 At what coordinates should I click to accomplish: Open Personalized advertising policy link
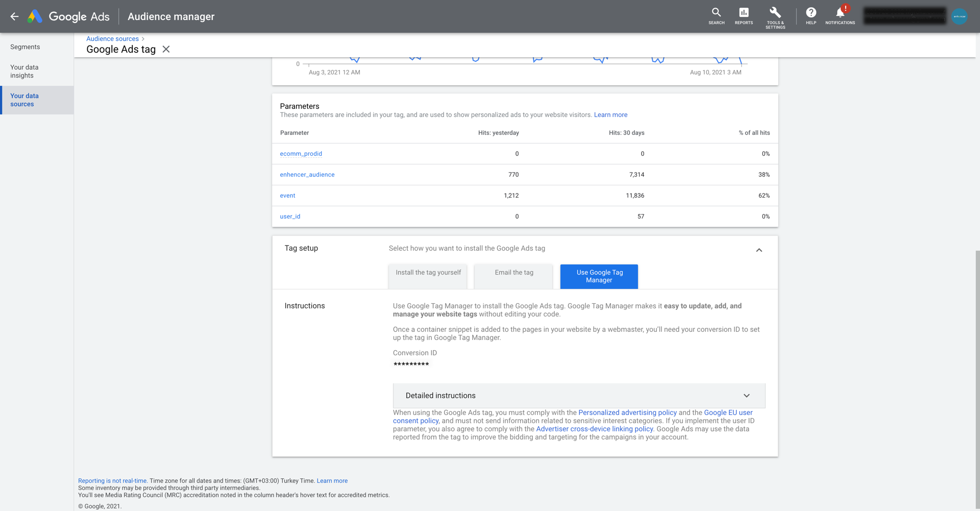point(627,412)
